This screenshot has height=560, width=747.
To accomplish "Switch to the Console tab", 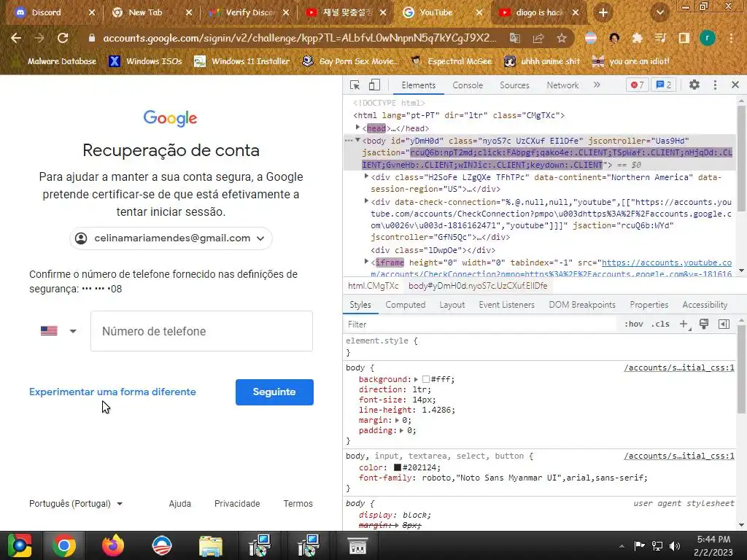I will (468, 85).
